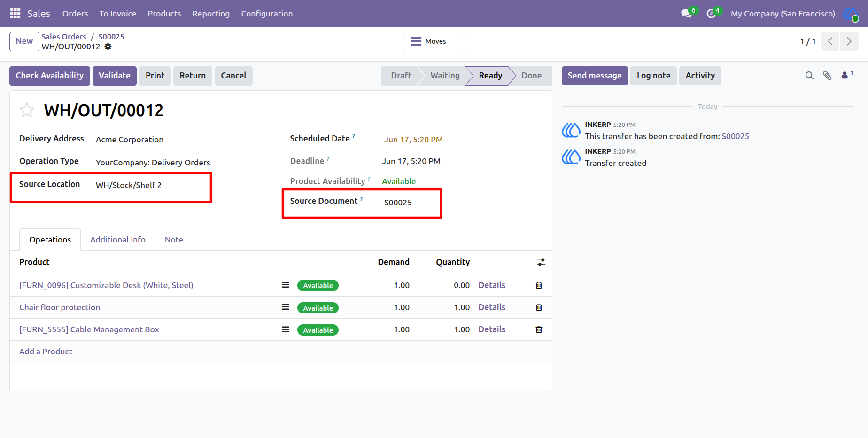The width and height of the screenshot is (868, 438).
Task: Click Check Availability
Action: [x=50, y=76]
